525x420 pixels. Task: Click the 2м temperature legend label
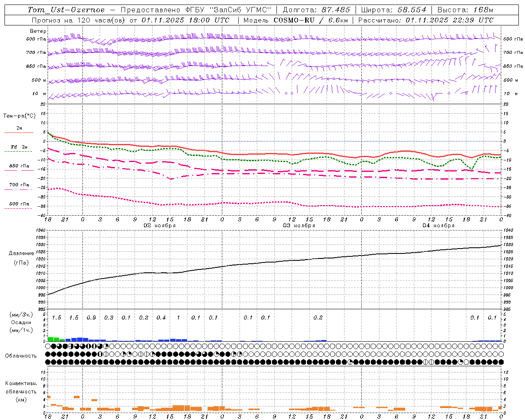pos(19,128)
